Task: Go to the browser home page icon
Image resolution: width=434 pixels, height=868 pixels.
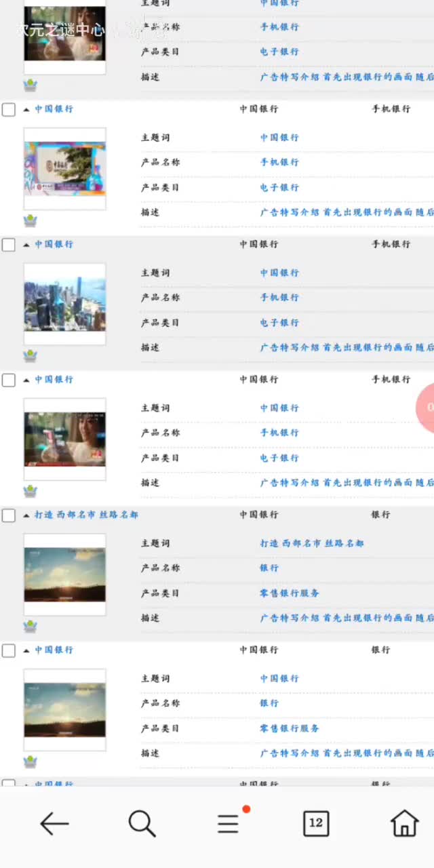Action: tap(404, 823)
